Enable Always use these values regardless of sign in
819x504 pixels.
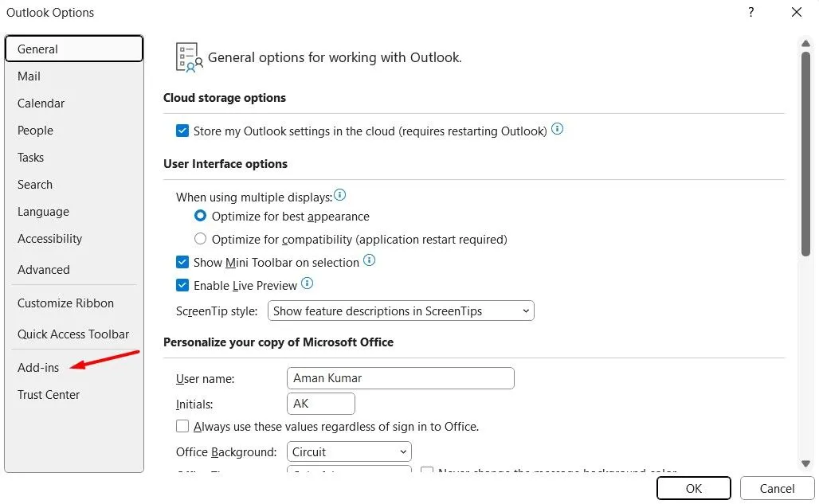click(x=182, y=426)
